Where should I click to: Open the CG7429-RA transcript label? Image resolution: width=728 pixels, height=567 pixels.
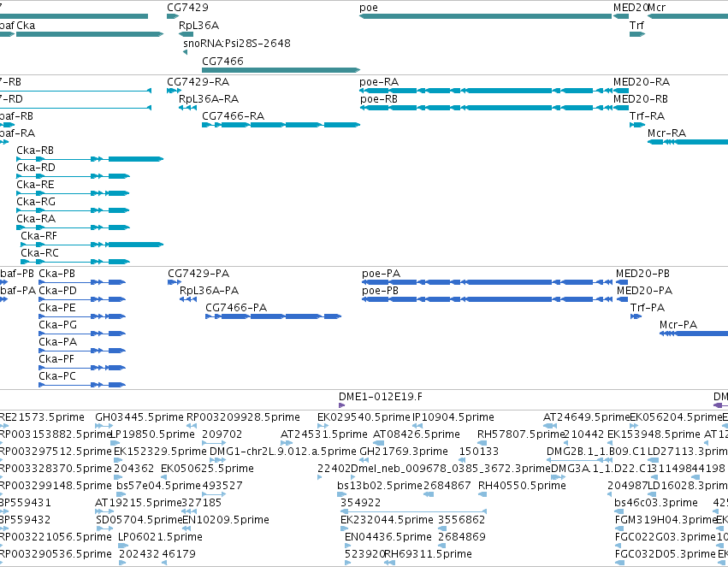click(198, 82)
